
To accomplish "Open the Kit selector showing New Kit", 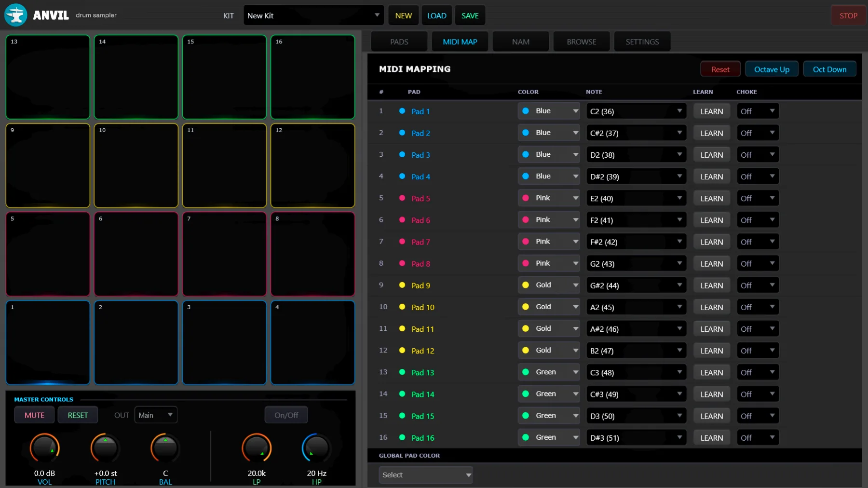I will pos(313,15).
